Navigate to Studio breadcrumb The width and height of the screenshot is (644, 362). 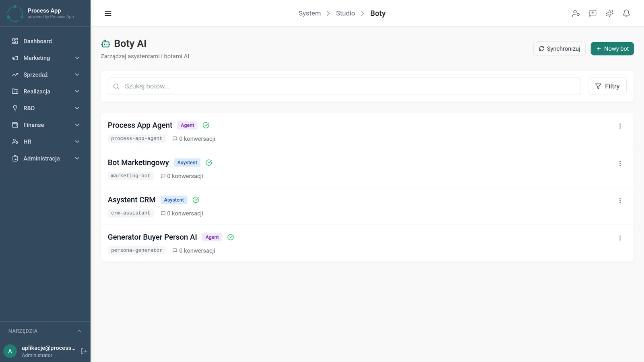pos(345,13)
